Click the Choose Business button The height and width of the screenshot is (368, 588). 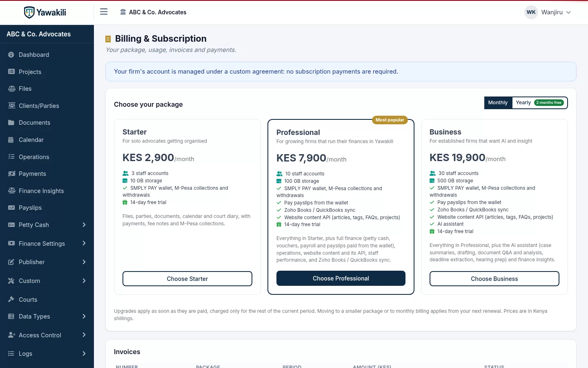pos(494,279)
